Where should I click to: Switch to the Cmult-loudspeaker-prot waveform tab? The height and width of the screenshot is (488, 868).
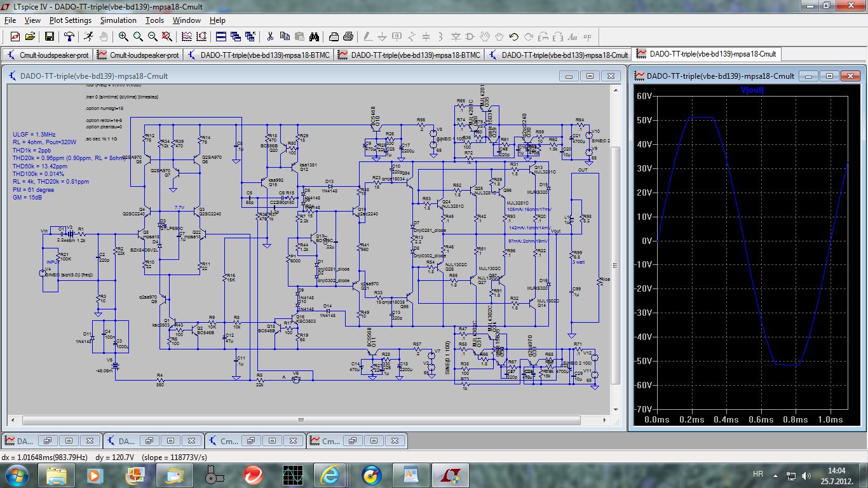[138, 55]
